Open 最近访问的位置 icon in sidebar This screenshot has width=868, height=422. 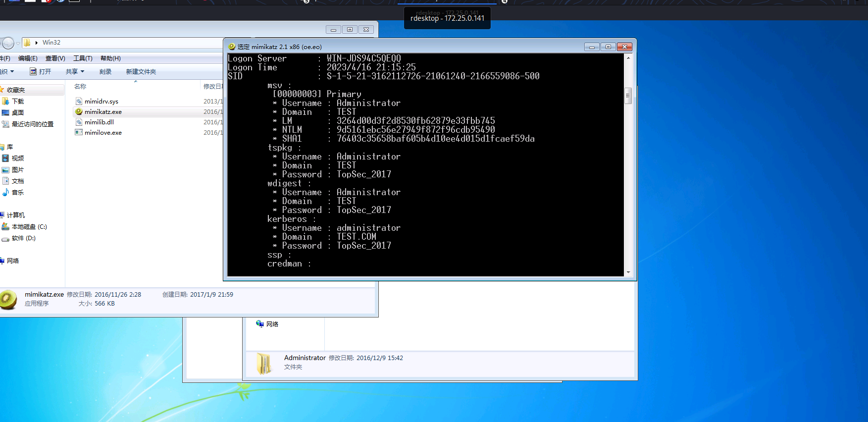(5, 124)
